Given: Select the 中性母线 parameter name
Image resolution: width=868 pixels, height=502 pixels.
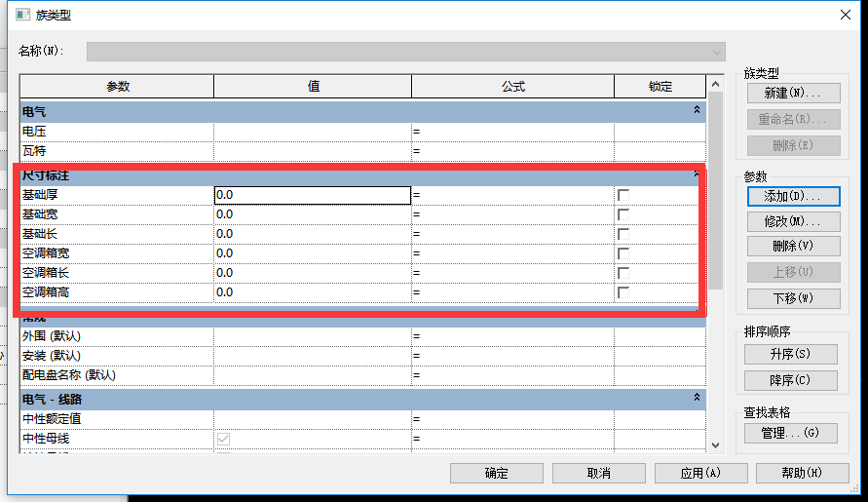Looking at the screenshot, I should 46,439.
